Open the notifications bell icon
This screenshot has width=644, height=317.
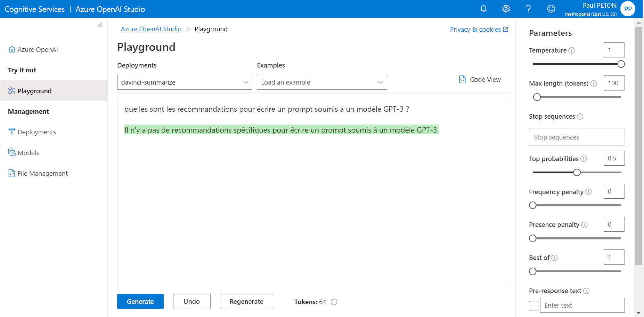pos(483,9)
